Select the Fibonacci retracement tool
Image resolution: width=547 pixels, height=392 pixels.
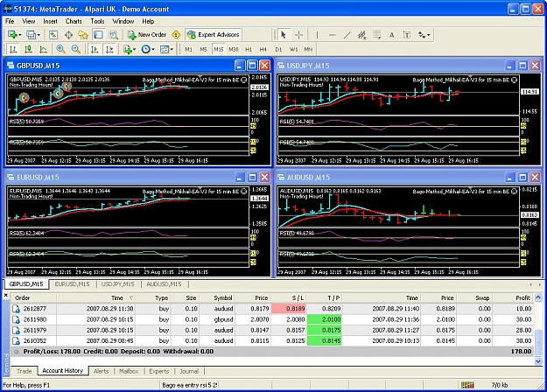376,34
